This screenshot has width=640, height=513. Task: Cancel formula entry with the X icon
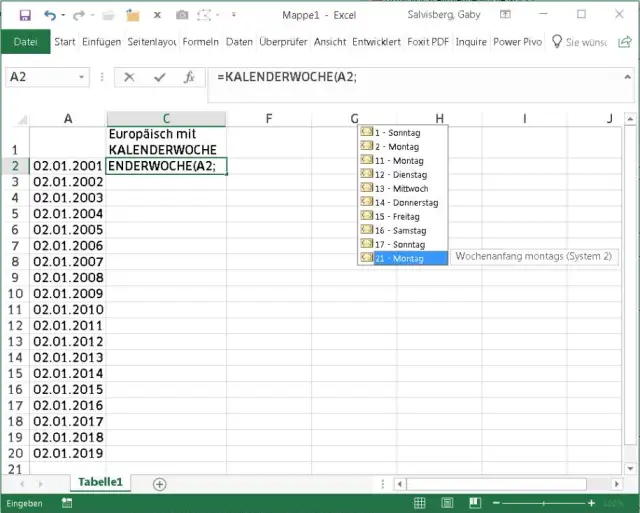click(x=129, y=77)
